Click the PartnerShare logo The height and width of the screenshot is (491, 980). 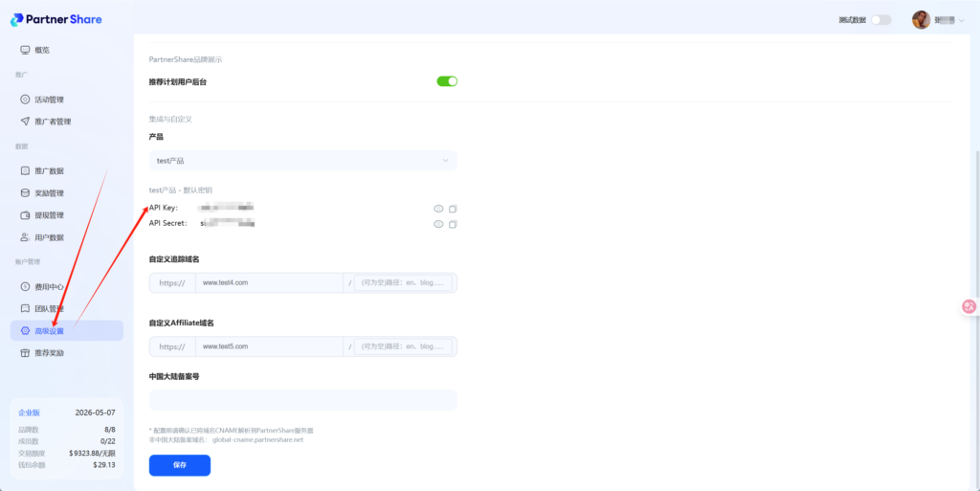pyautogui.click(x=57, y=19)
